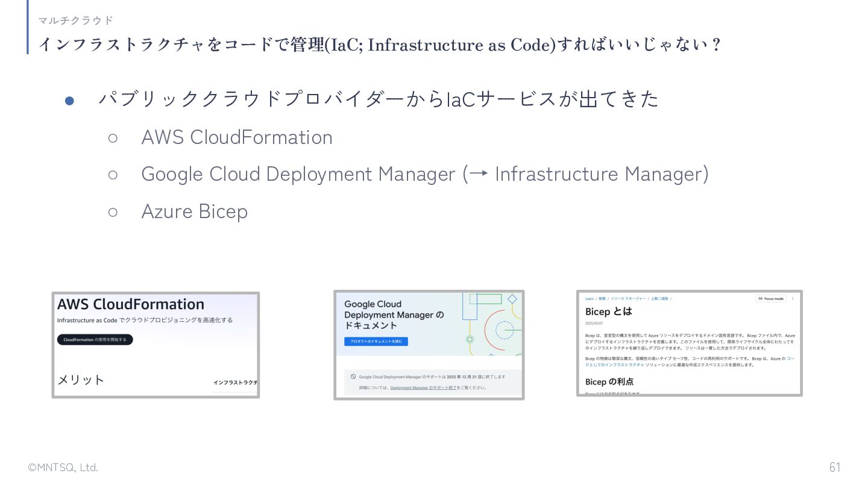Click the Focus mode button in Bicep page
The width and height of the screenshot is (868, 488).
pos(771,298)
